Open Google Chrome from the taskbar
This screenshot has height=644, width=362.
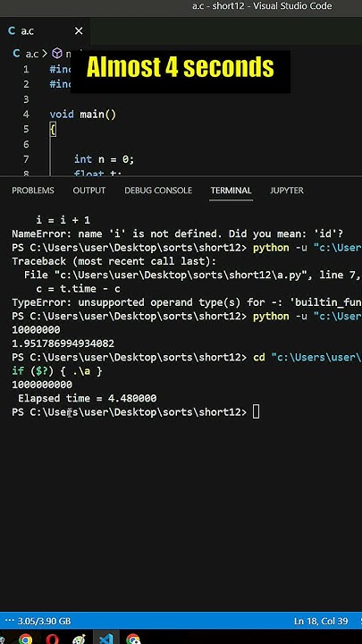pyautogui.click(x=25, y=639)
